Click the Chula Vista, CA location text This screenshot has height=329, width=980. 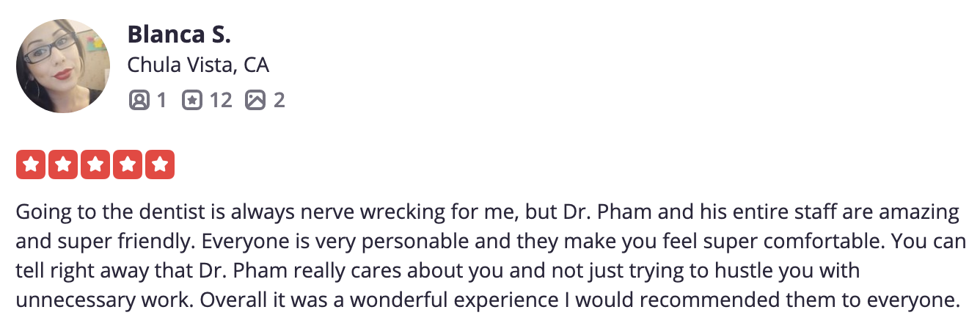tap(198, 65)
